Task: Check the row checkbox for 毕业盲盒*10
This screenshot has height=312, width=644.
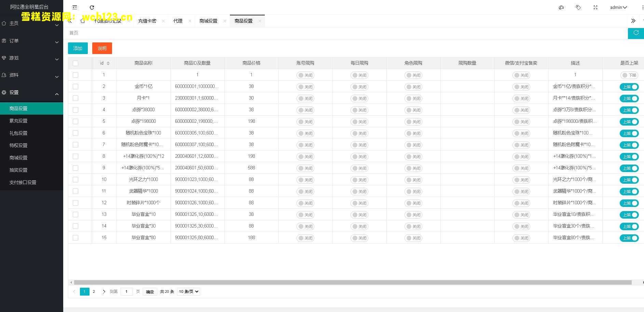Action: [x=76, y=214]
